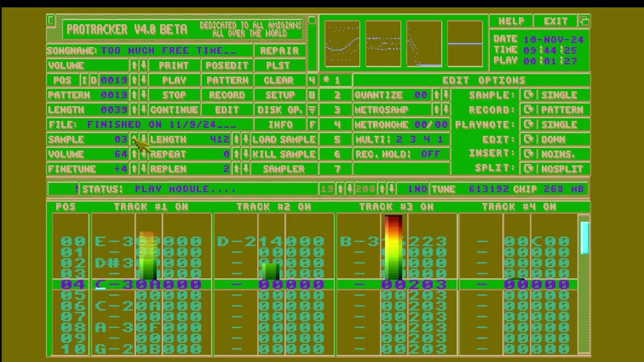Open the SAMPLER screen
644x362 pixels.
point(284,169)
